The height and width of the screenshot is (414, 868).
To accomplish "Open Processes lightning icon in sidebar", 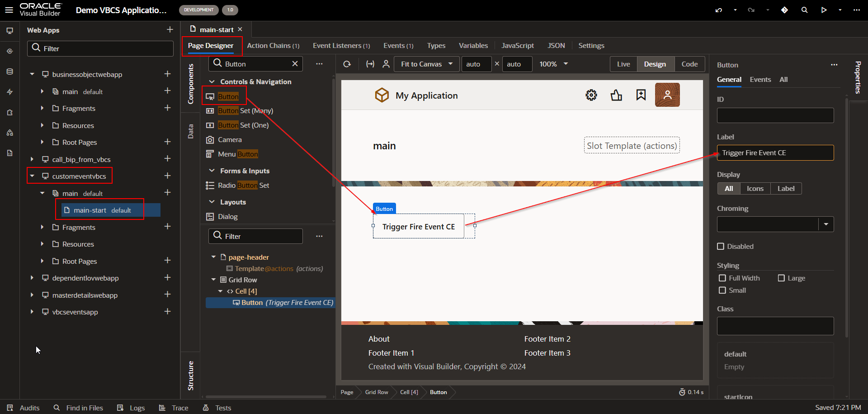I will 9,92.
